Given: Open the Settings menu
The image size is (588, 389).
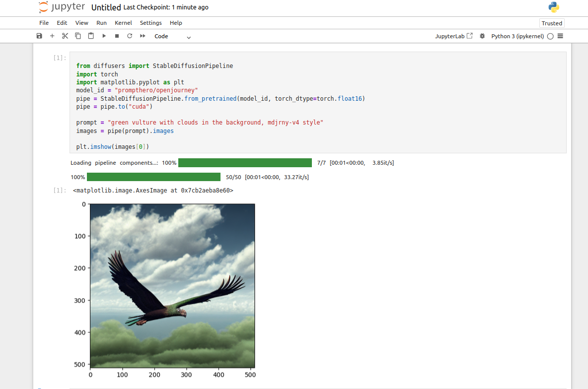Looking at the screenshot, I should pos(150,23).
